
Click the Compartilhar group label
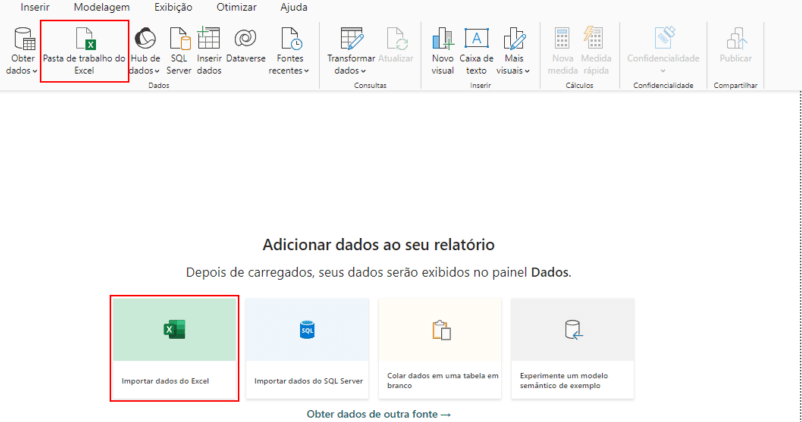(736, 85)
